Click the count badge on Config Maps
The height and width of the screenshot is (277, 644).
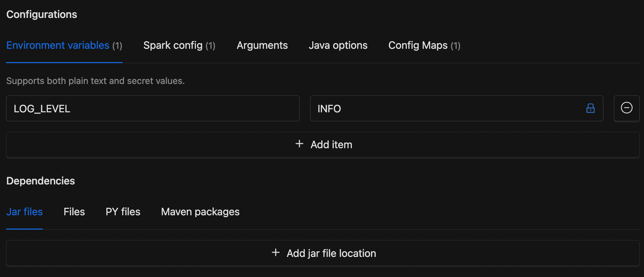[x=455, y=46]
